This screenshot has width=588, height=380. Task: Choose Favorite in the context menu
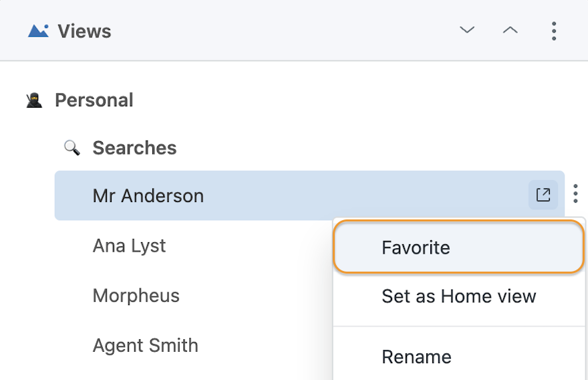point(459,247)
